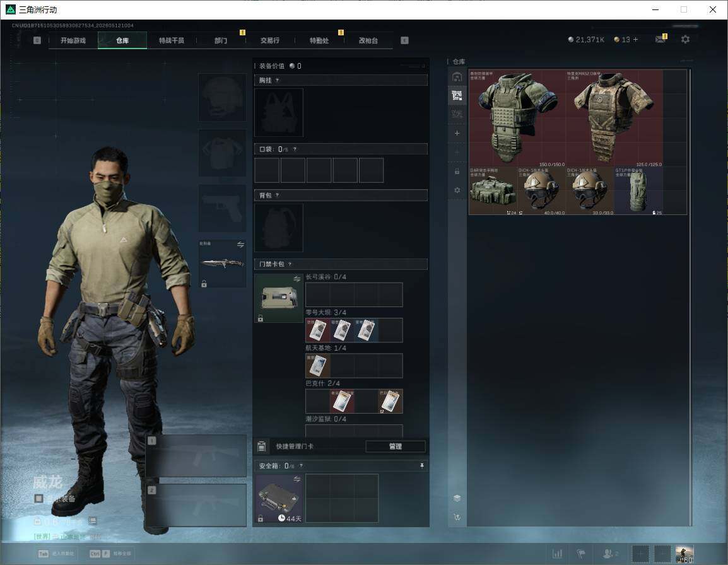The image size is (728, 565).
Task: Select the active storage box sidebar icon
Action: pos(457,95)
